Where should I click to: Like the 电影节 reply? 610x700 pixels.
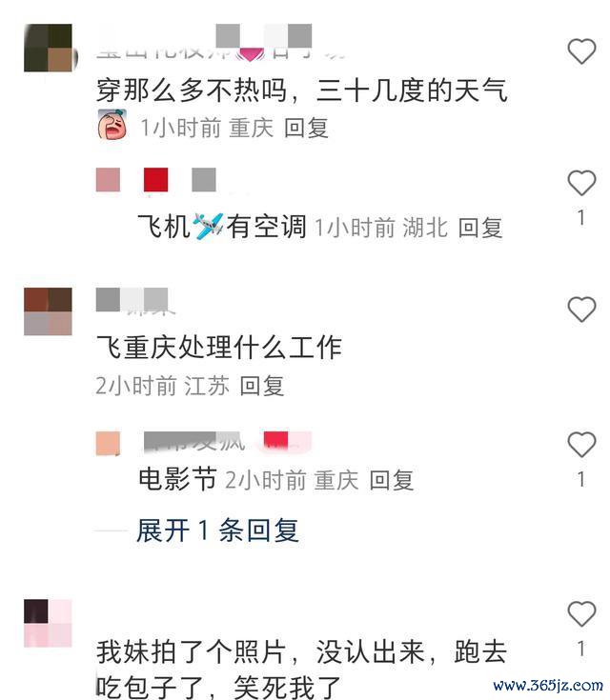click(581, 445)
